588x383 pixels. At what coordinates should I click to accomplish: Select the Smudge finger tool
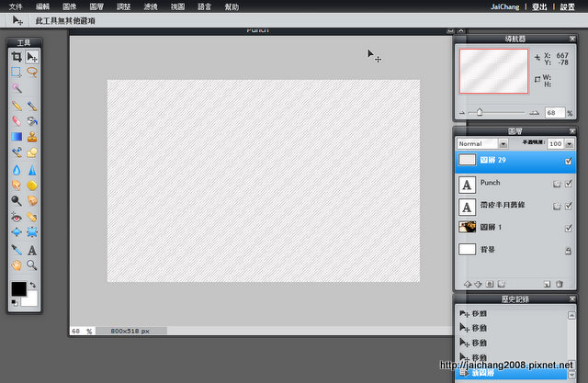tap(17, 186)
